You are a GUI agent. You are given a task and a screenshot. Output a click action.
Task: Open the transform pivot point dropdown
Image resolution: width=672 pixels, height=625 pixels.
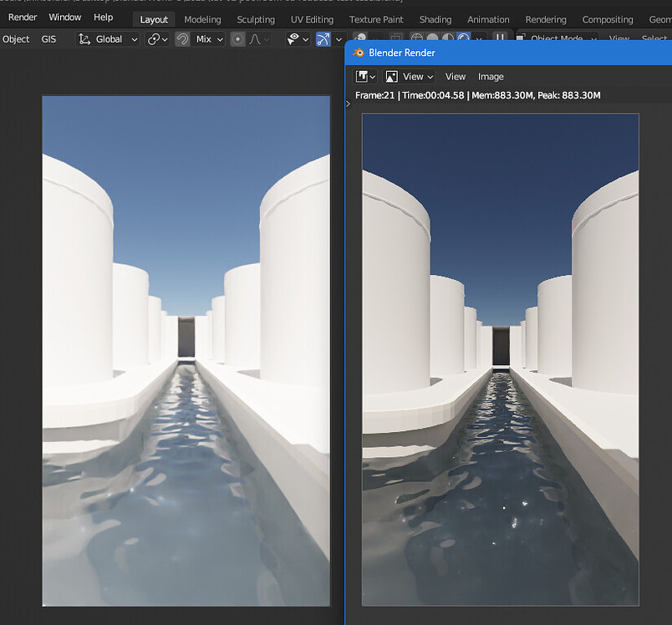pyautogui.click(x=157, y=39)
